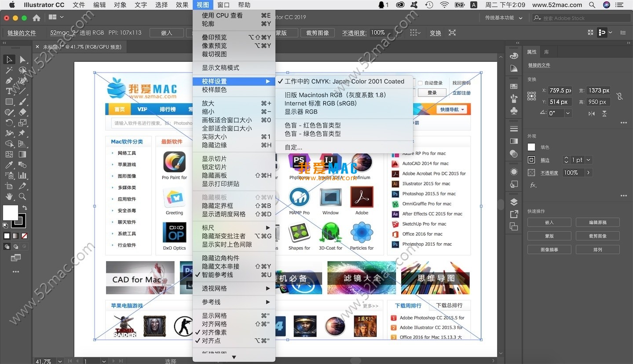Select the Pen tool
Screen dimensions: 633x364
[9, 81]
